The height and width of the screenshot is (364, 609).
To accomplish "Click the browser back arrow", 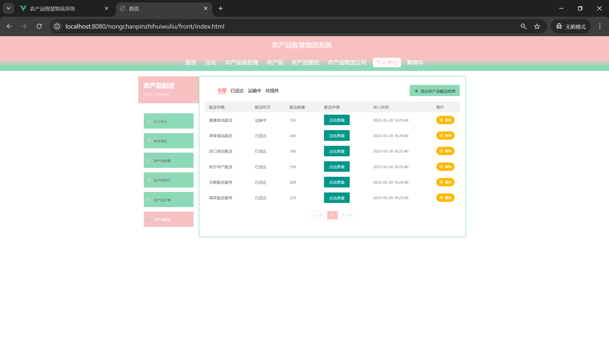I will tap(9, 26).
